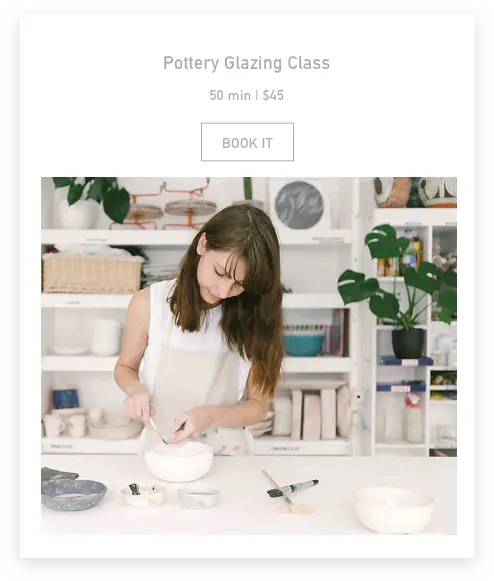
Task: Open the Pottery Glazing Class title
Action: (x=246, y=63)
